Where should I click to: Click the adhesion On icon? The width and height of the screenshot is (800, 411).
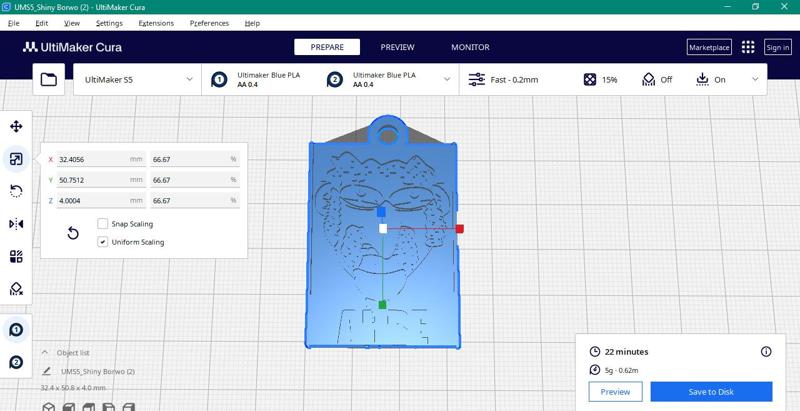[702, 80]
